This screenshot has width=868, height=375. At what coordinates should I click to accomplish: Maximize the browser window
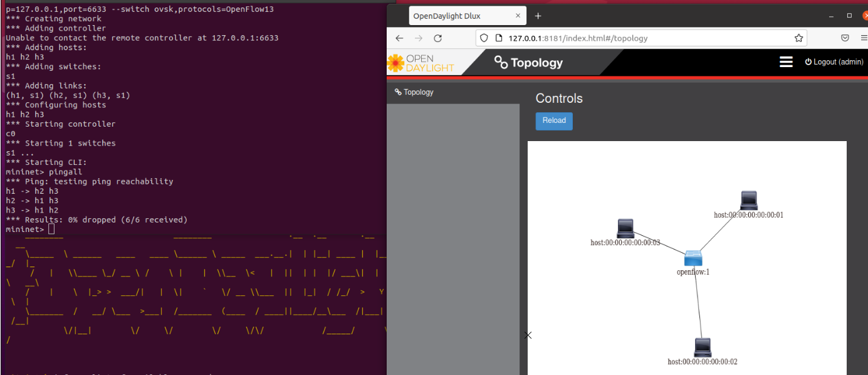pos(849,15)
